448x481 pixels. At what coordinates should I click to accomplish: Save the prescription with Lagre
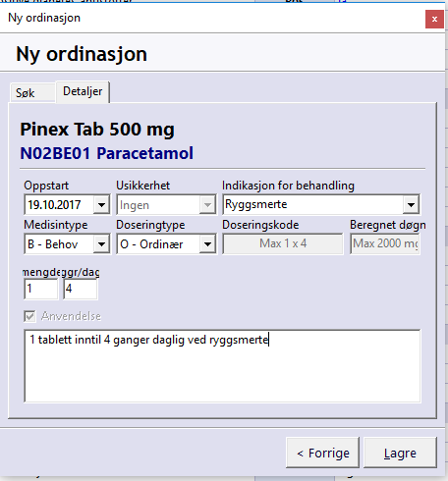(400, 453)
